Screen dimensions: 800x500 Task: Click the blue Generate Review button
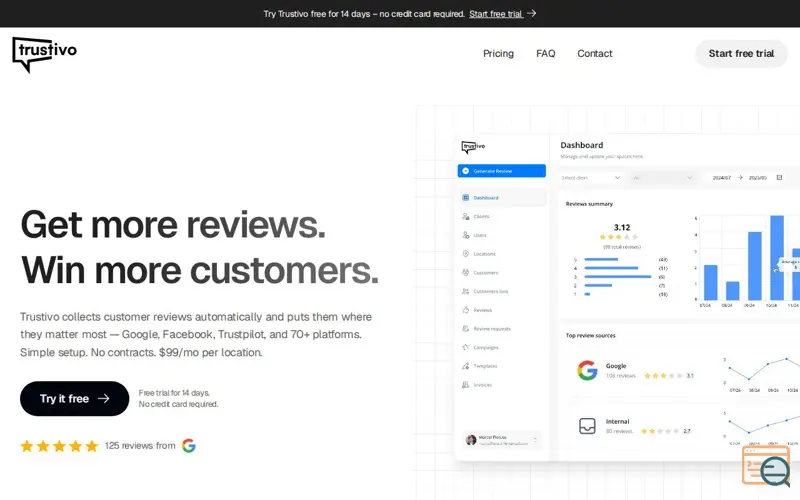(502, 171)
